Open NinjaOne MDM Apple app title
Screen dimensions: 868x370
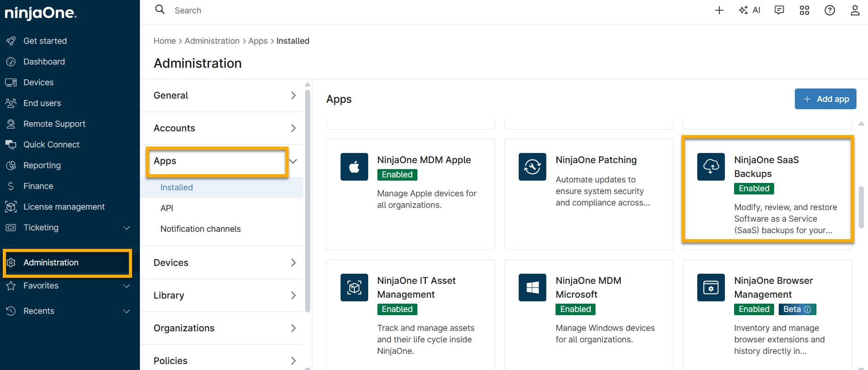424,160
